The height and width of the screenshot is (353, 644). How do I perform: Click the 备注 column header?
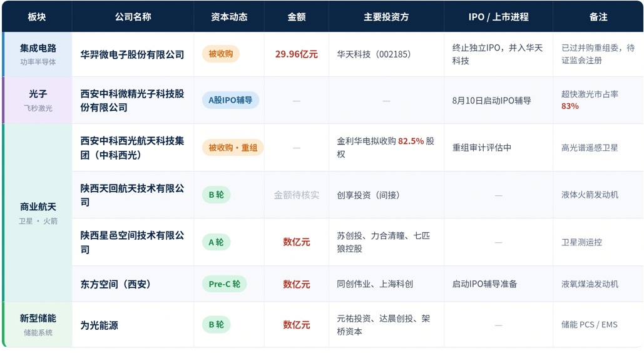click(x=598, y=17)
